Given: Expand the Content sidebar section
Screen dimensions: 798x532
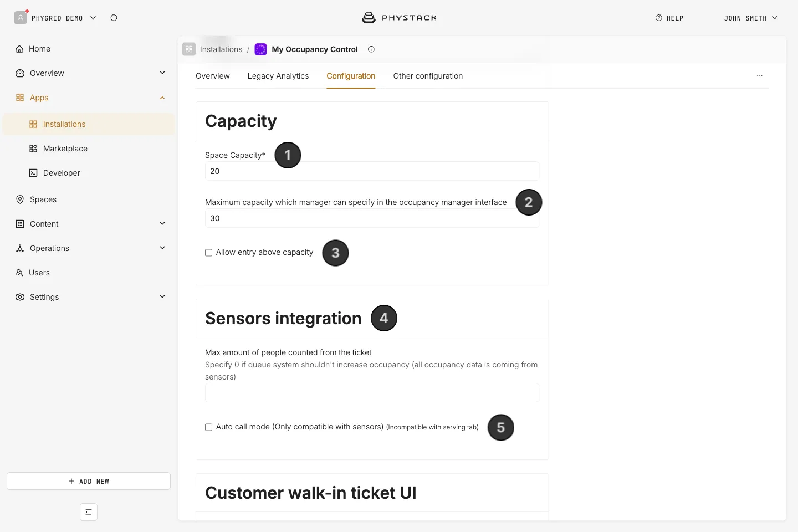Looking at the screenshot, I should click(162, 223).
